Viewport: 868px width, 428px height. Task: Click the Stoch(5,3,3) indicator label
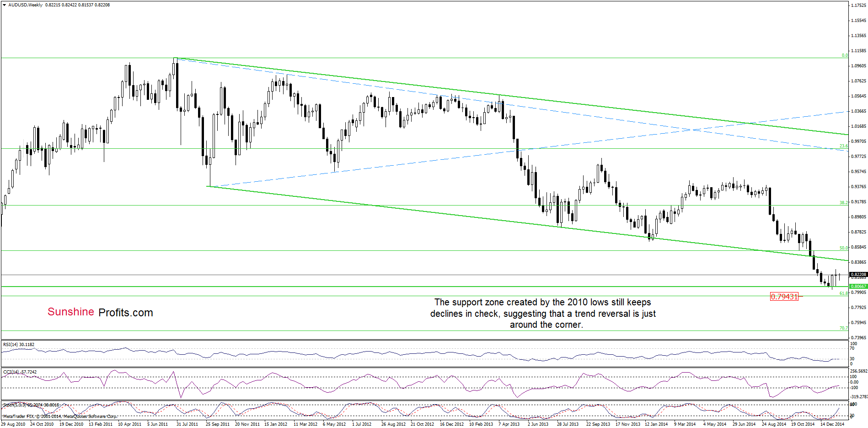pyautogui.click(x=31, y=405)
